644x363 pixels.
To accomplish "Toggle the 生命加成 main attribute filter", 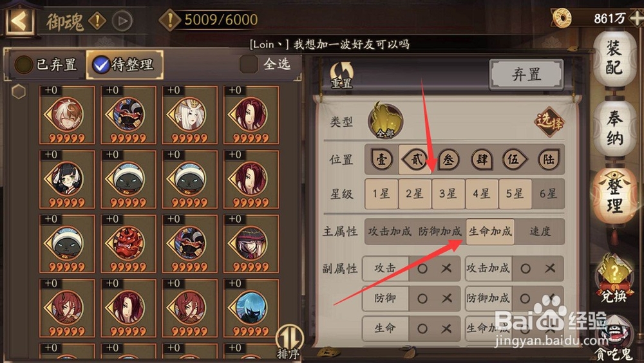I will pos(490,232).
